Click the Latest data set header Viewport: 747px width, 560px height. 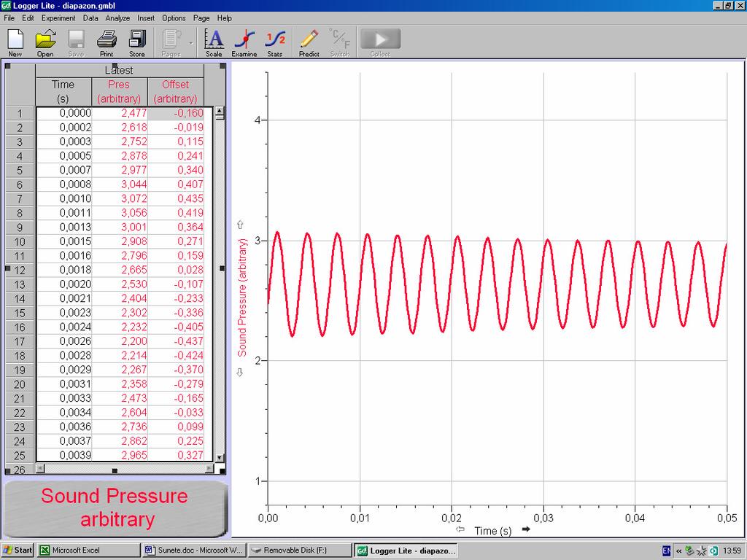[120, 71]
